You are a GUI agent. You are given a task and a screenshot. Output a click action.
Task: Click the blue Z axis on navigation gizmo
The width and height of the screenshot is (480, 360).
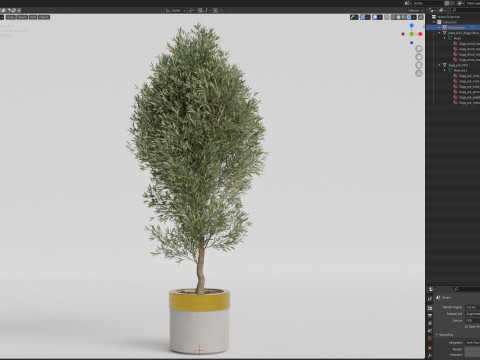(412, 25)
